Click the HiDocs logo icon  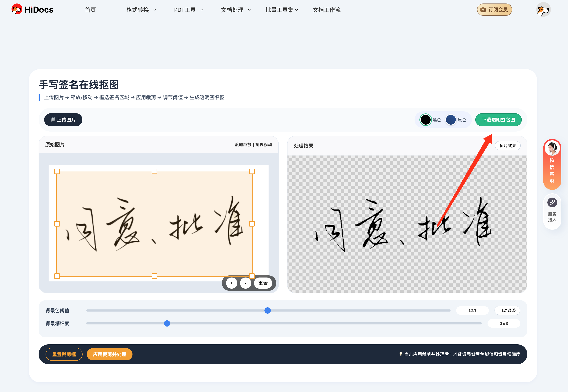17,9
